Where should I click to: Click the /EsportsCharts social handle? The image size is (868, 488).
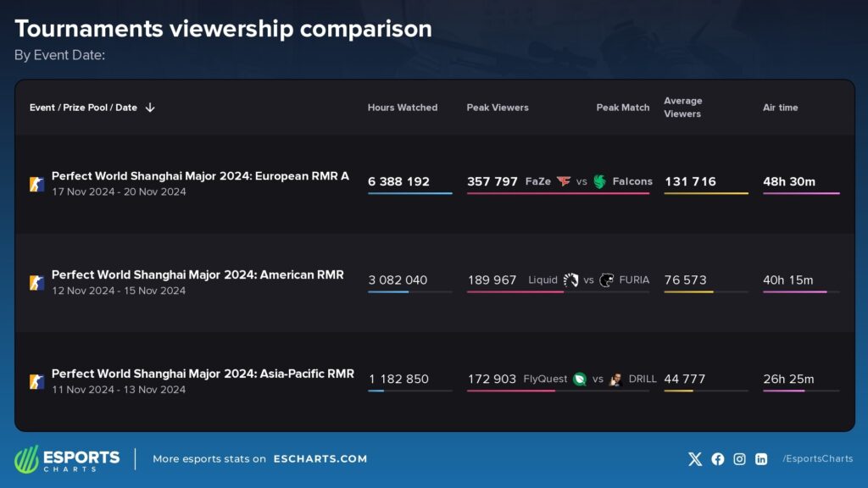point(818,458)
